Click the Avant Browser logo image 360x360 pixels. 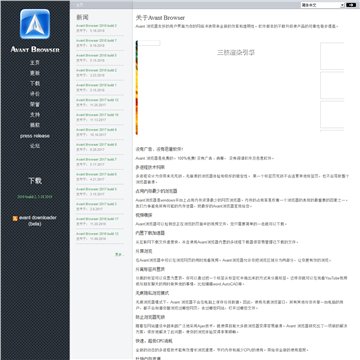[35, 24]
